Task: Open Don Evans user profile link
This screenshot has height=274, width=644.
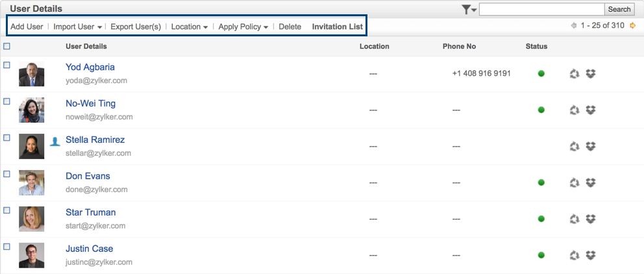Action: (88, 176)
